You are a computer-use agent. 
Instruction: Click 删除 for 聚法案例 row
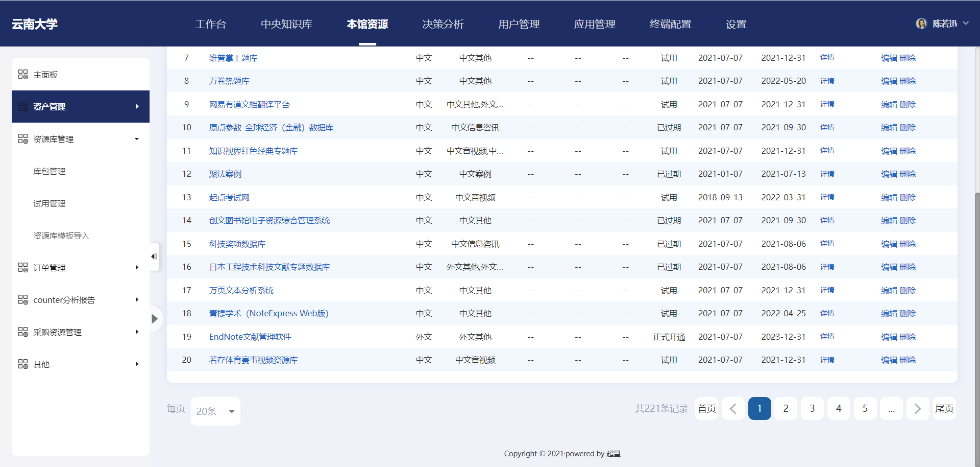[x=908, y=174]
